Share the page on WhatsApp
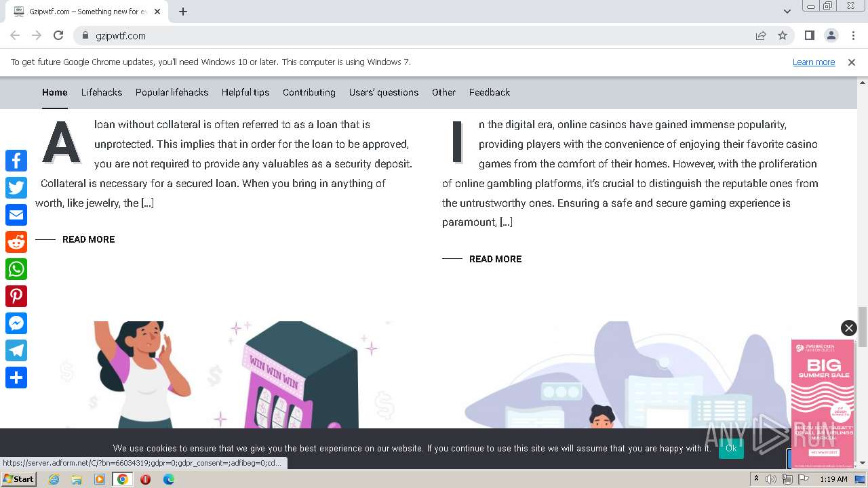 point(16,269)
